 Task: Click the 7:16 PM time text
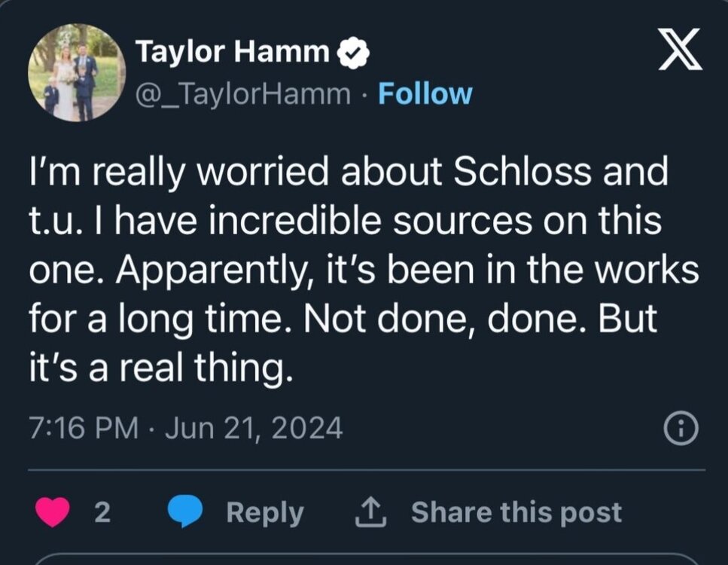pos(83,429)
